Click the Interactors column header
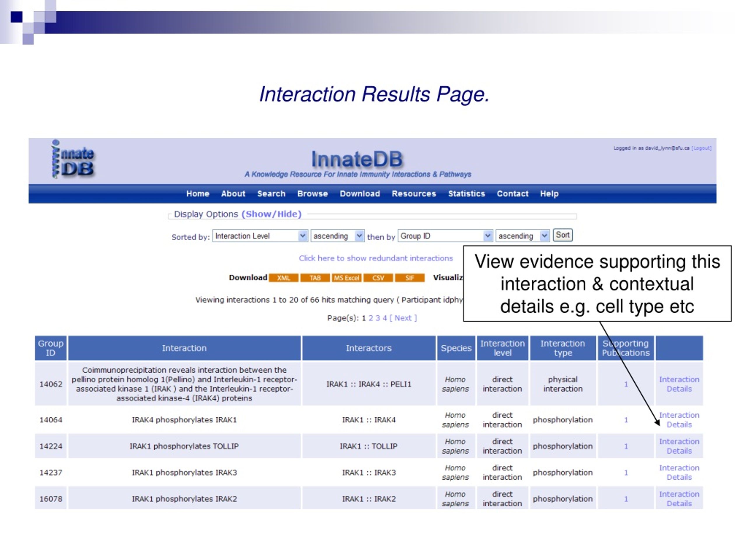Image resolution: width=747 pixels, height=560 pixels. click(x=369, y=348)
